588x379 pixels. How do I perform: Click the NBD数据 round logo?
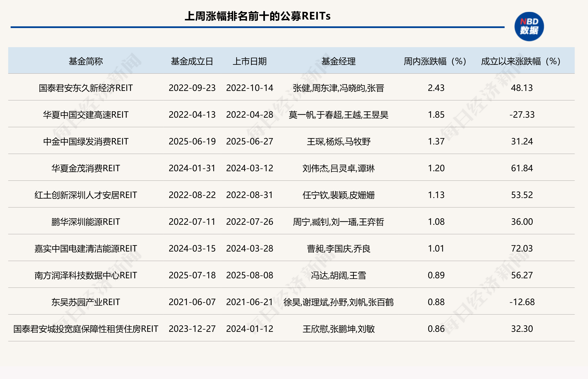(x=529, y=27)
